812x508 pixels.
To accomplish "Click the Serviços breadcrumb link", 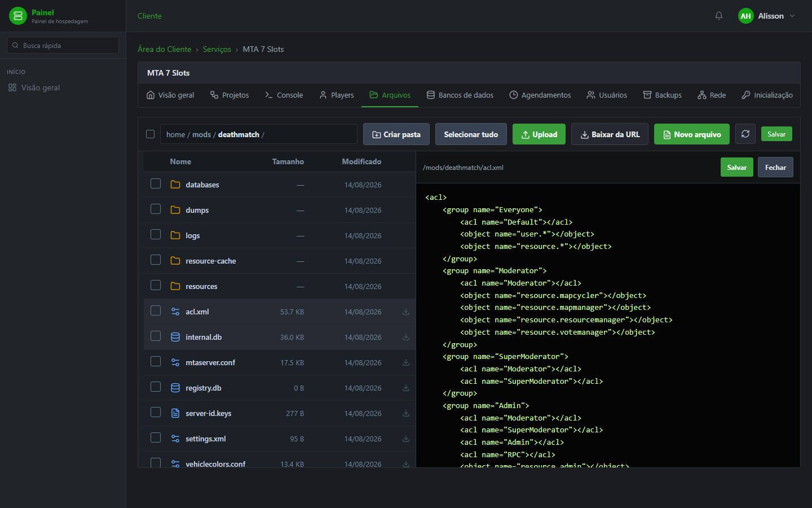I will 217,49.
